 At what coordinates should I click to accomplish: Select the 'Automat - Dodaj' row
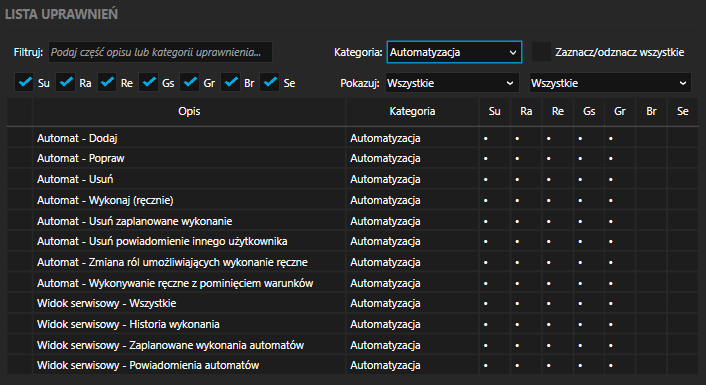click(353, 138)
